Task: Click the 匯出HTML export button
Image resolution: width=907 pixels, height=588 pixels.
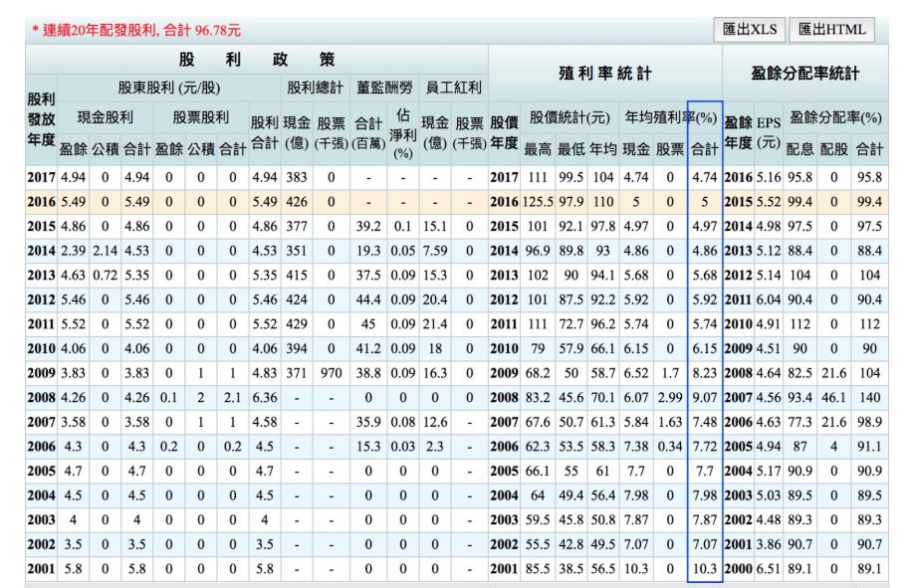Action: pos(832,30)
